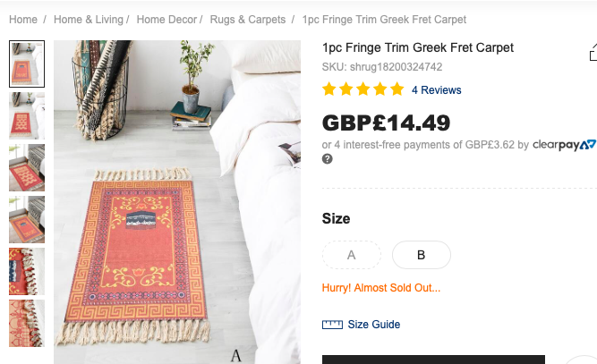Select size B option
This screenshot has height=364, width=597.
pos(422,255)
